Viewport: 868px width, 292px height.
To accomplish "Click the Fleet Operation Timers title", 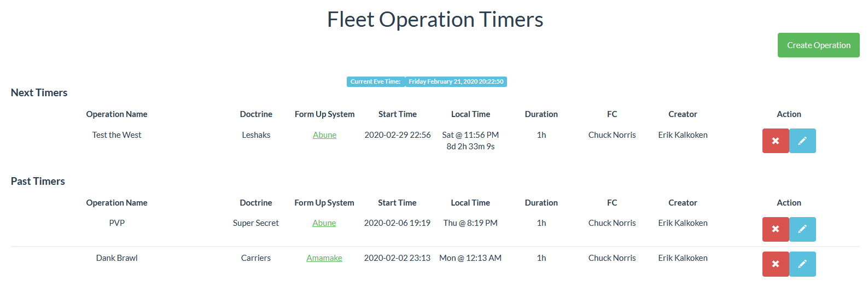I will click(x=435, y=20).
